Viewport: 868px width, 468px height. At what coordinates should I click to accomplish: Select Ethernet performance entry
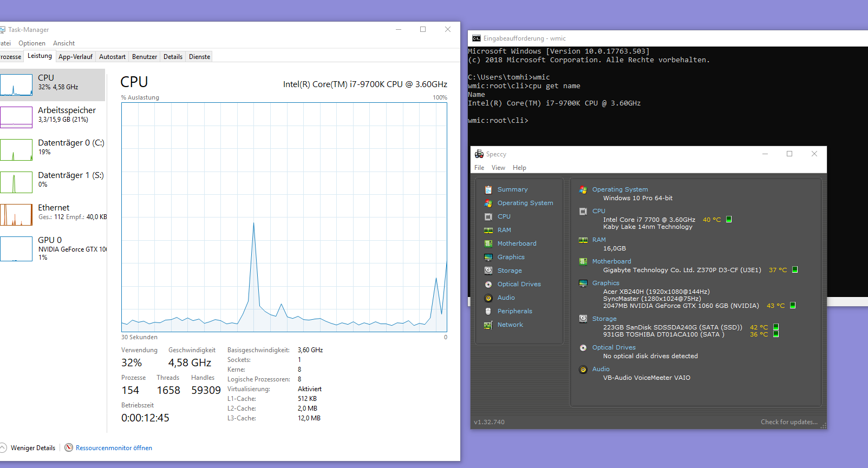point(53,215)
